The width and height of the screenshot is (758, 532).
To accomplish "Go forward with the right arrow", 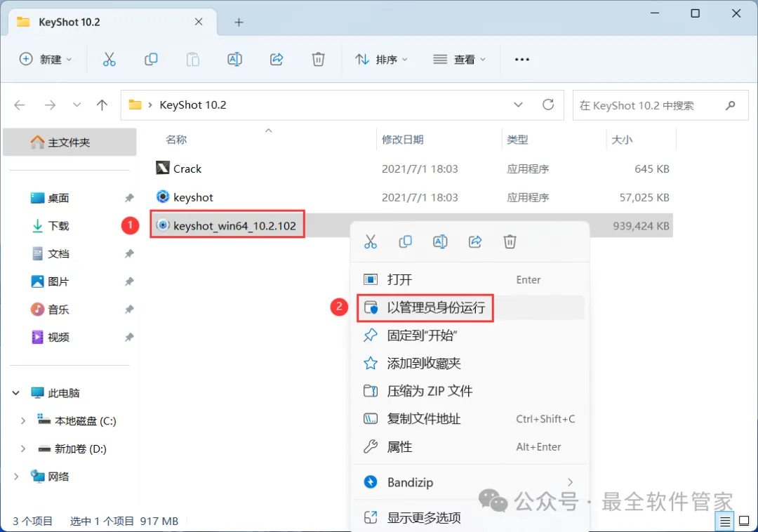I will coord(50,105).
